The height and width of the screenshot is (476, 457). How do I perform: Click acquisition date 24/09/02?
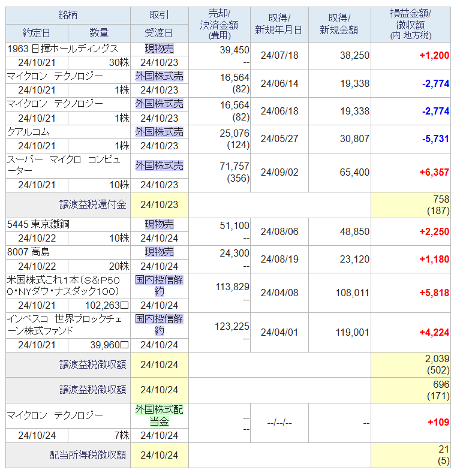279,173
